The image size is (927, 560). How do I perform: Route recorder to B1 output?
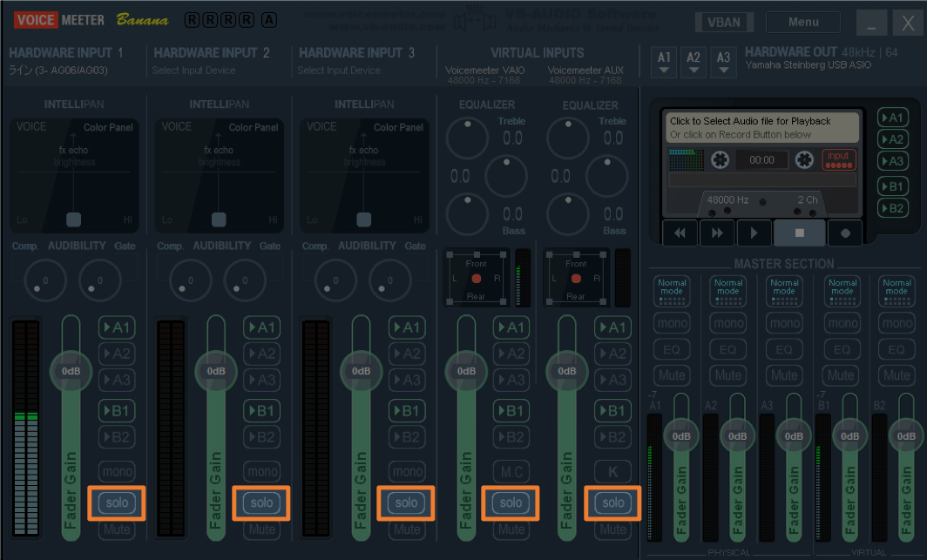[893, 186]
